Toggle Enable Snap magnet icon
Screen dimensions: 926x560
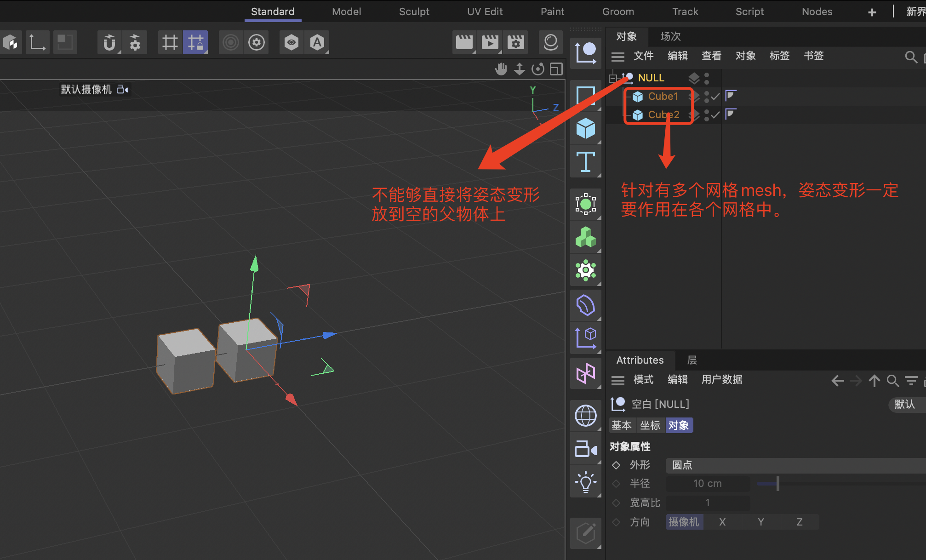click(x=109, y=43)
